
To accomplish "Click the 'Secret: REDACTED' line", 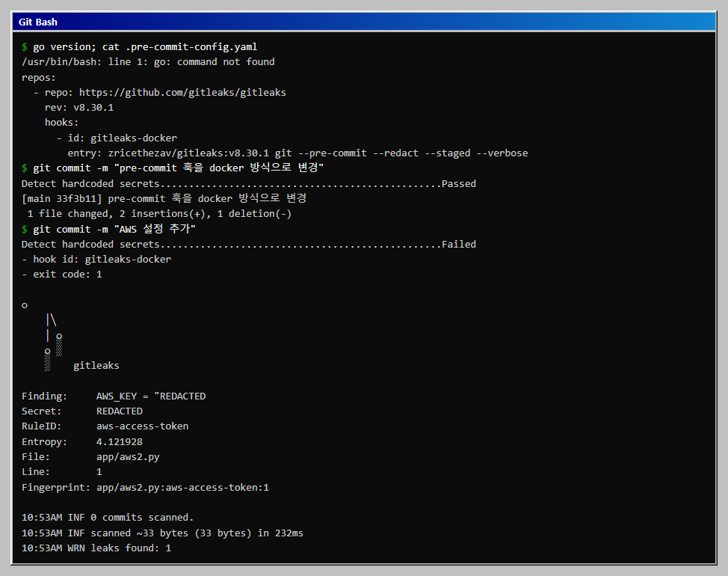I will [x=82, y=411].
